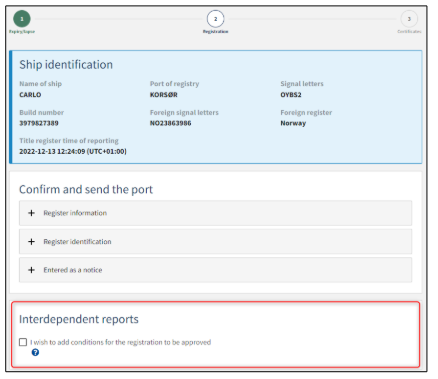438x379 pixels.
Task: Click the step 2 Registration circle
Action: [x=215, y=19]
